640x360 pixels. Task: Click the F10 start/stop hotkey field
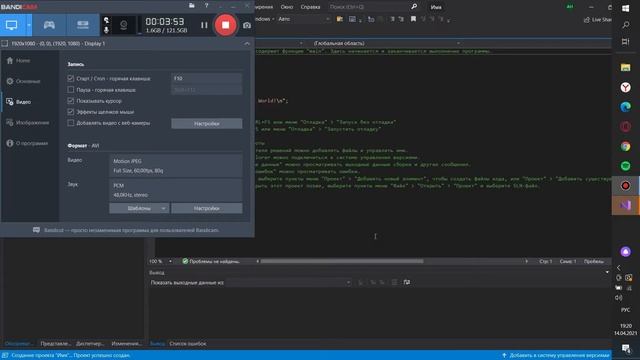207,78
